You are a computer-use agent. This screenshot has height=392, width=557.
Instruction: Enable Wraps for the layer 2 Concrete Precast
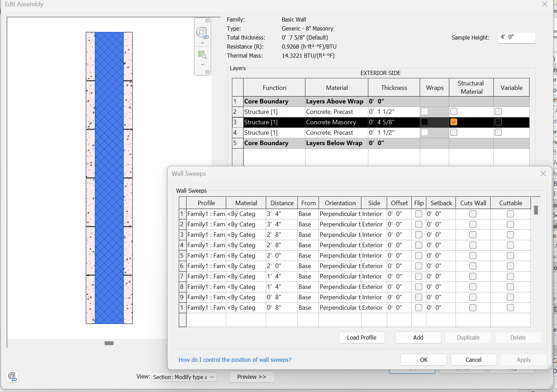425,111
